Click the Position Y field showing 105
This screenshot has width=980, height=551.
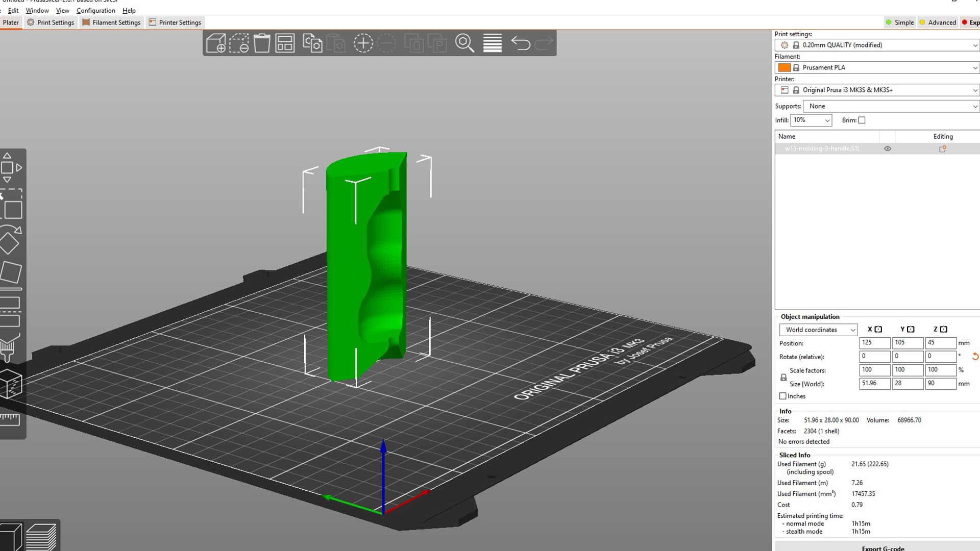click(908, 343)
